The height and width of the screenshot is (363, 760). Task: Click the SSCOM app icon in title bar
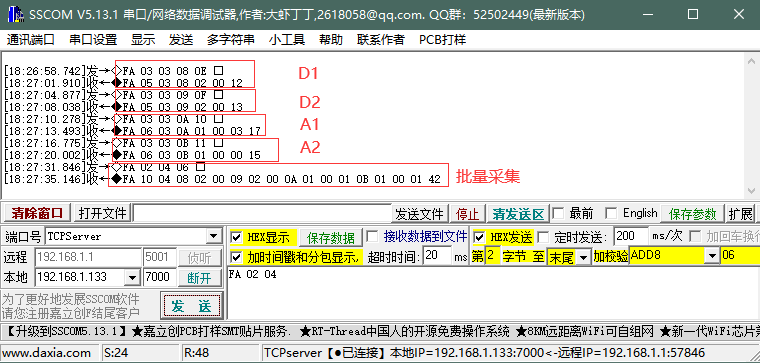16,15
